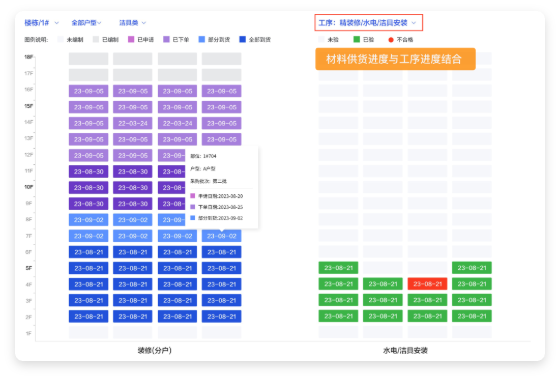Click the orange 材料供货进度与工序进度结合 banner
Image resolution: width=560 pixels, height=380 pixels.
pyautogui.click(x=395, y=59)
